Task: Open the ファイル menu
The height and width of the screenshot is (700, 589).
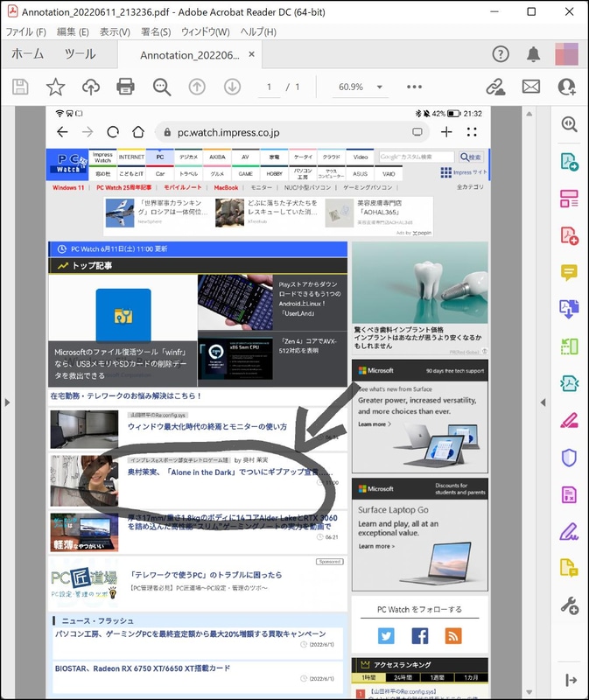Action: tap(26, 31)
